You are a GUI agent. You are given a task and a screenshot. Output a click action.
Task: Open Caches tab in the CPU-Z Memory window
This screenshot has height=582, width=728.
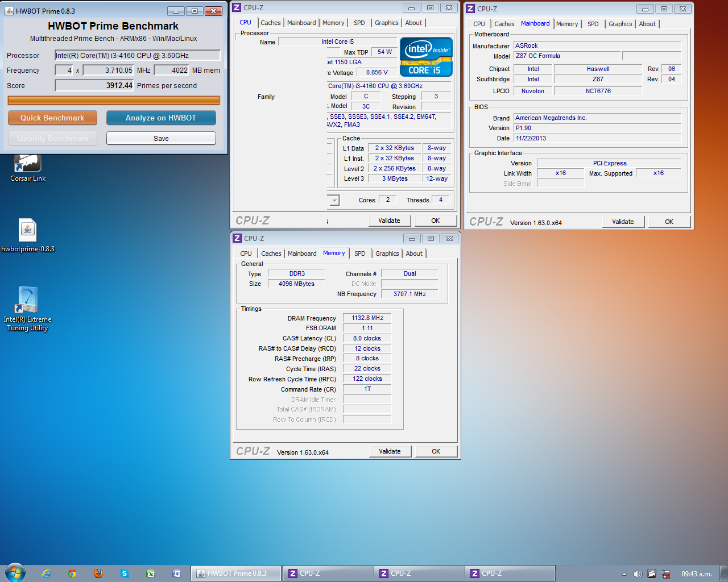pos(271,253)
